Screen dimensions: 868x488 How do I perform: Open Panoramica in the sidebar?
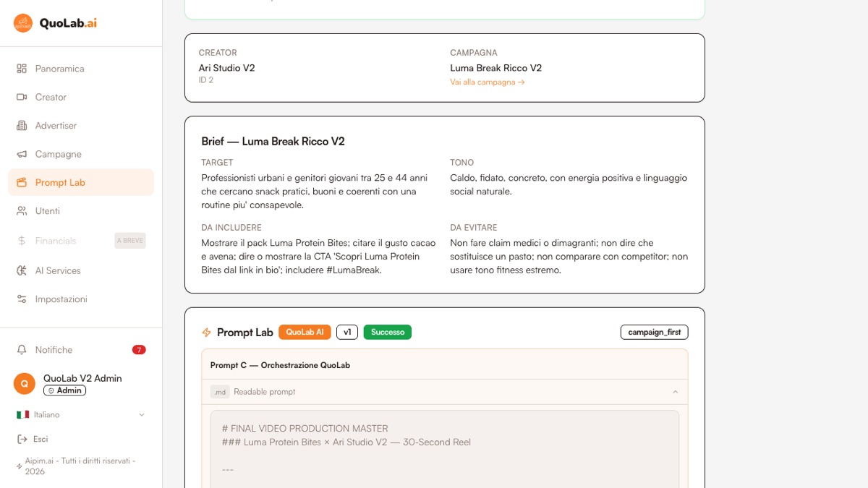click(81, 69)
